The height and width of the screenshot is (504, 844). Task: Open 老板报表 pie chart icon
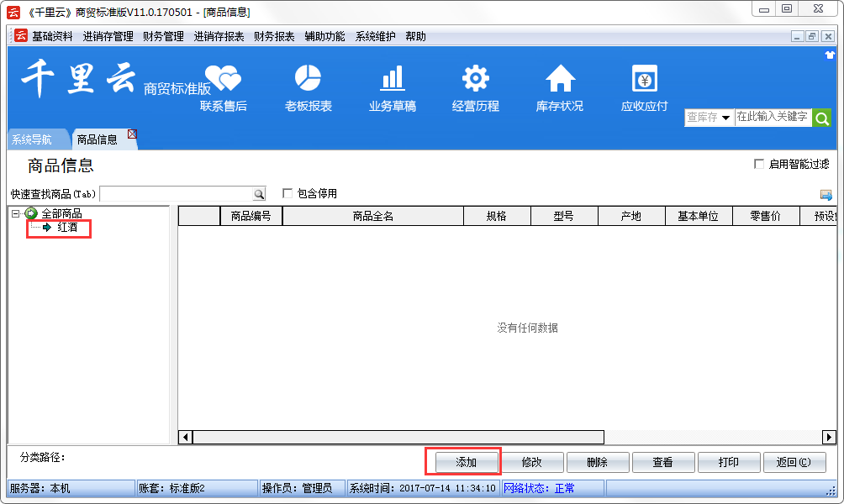point(308,79)
